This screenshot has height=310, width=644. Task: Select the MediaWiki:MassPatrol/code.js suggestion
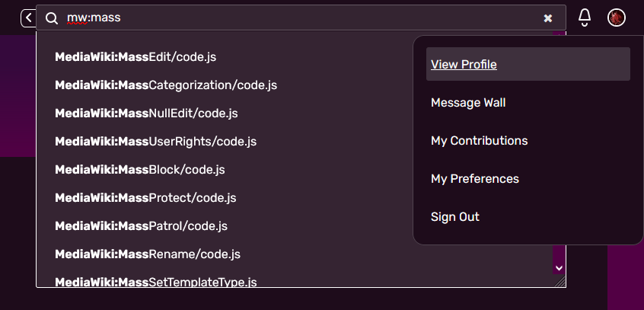[x=142, y=226]
